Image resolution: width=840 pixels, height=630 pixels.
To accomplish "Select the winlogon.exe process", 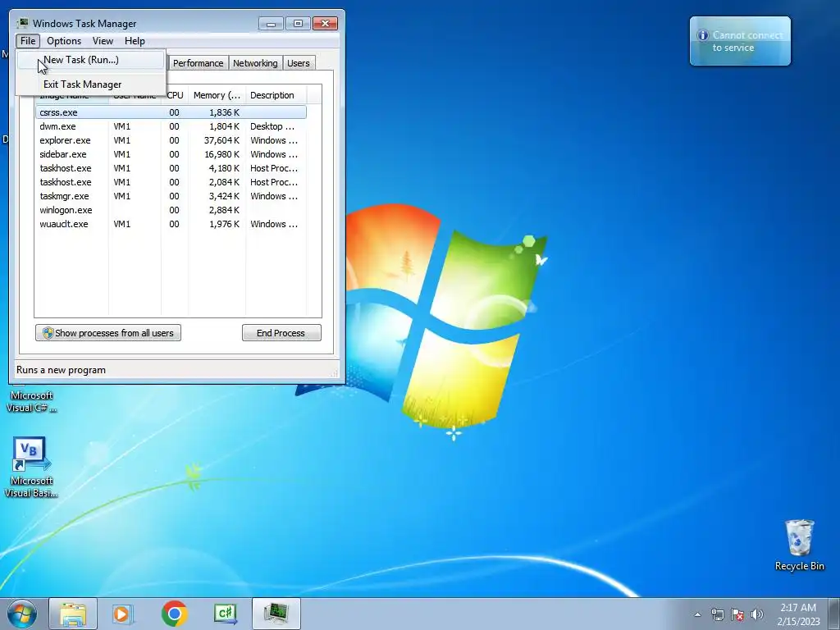I will pos(171,210).
